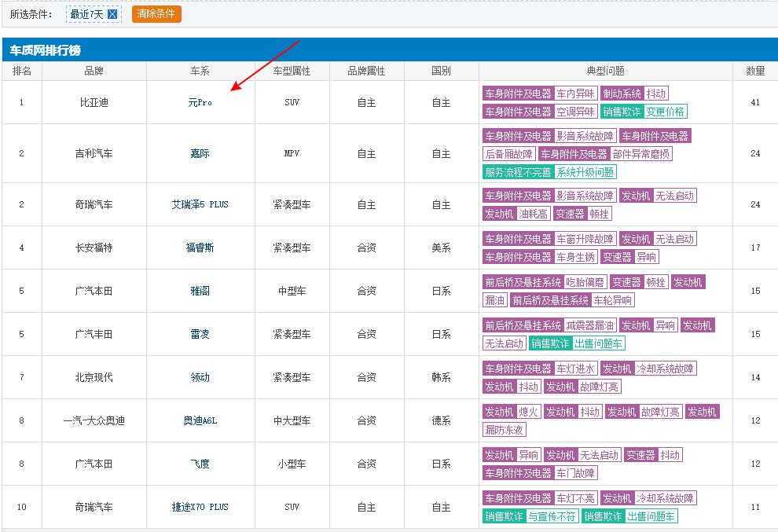Visit the 嘉际 model link

[199, 153]
